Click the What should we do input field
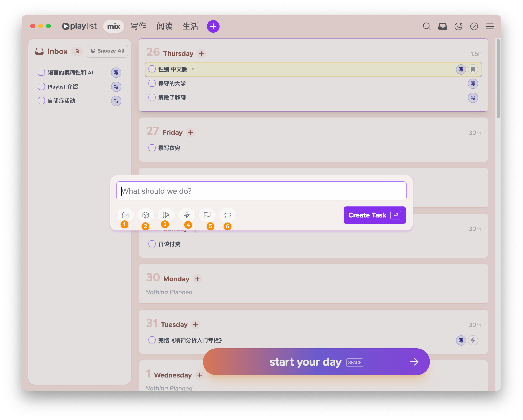The height and width of the screenshot is (420, 523). coord(261,191)
